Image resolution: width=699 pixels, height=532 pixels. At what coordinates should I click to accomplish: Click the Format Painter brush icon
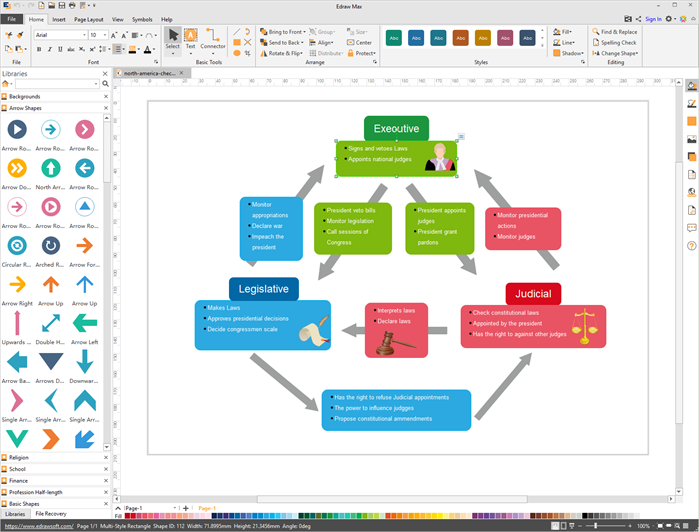[x=20, y=35]
